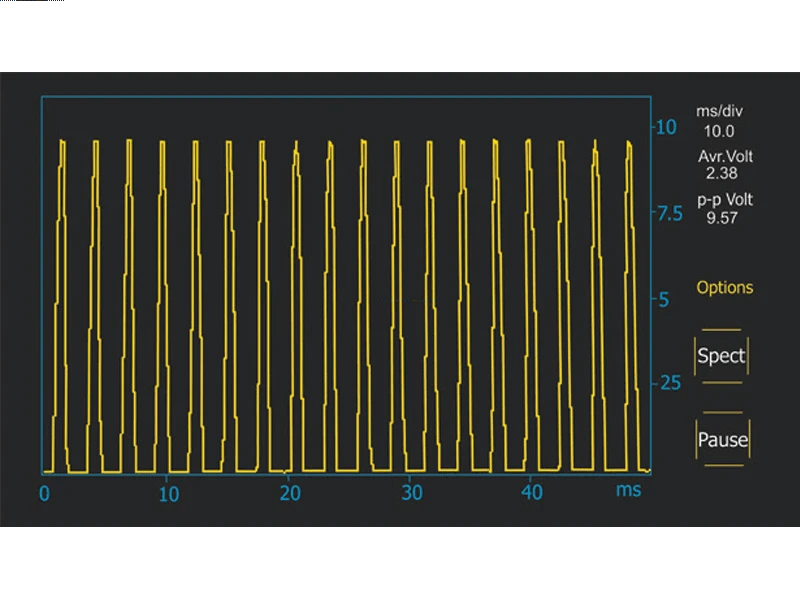Click the time axis label 10
This screenshot has height=600, width=800.
click(x=169, y=494)
